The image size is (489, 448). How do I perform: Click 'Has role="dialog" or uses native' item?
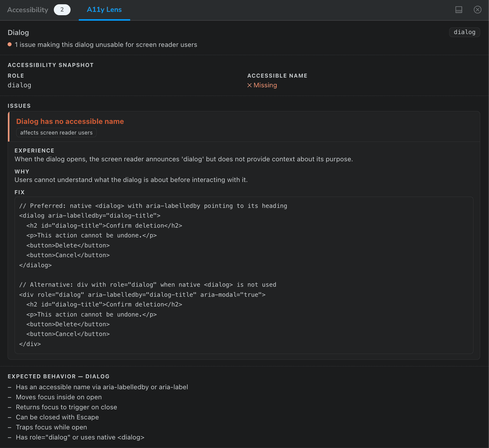point(80,437)
